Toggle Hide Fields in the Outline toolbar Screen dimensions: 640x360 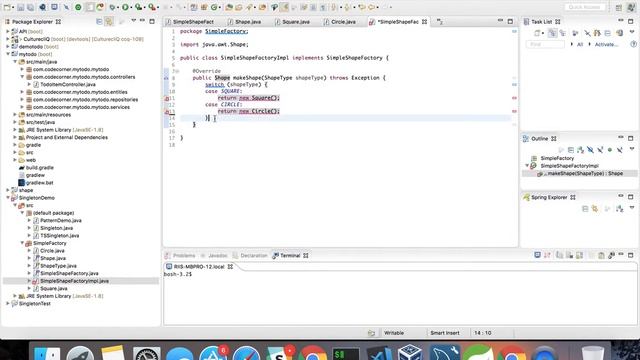tap(590, 150)
